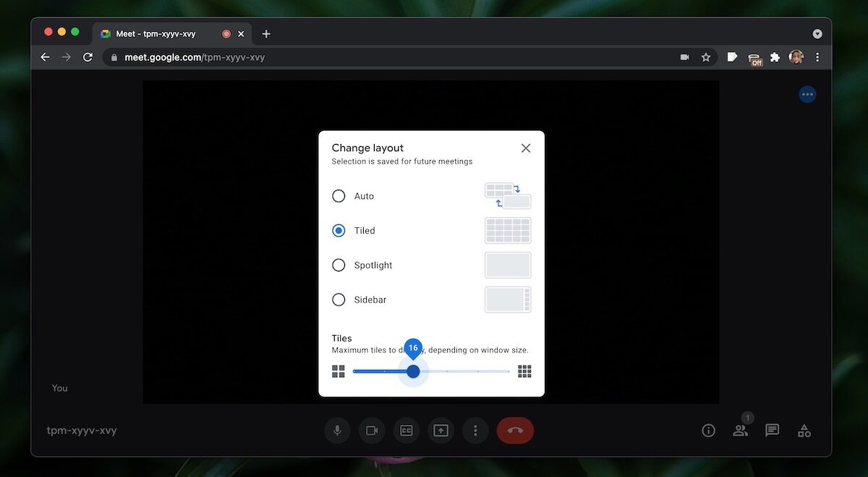End the call with the hang-up button
The height and width of the screenshot is (477, 868).
(515, 430)
